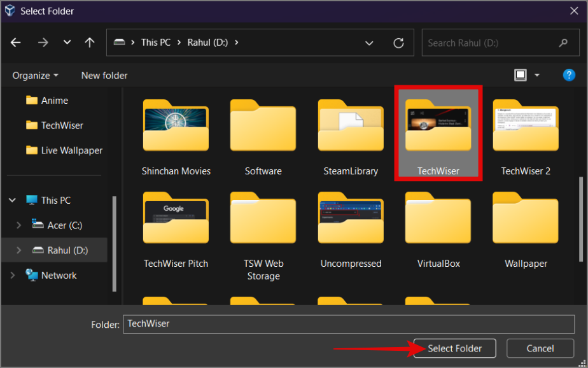Select the highlighted TechWiser folder icon
Viewport: 588px width, 368px height.
point(438,125)
